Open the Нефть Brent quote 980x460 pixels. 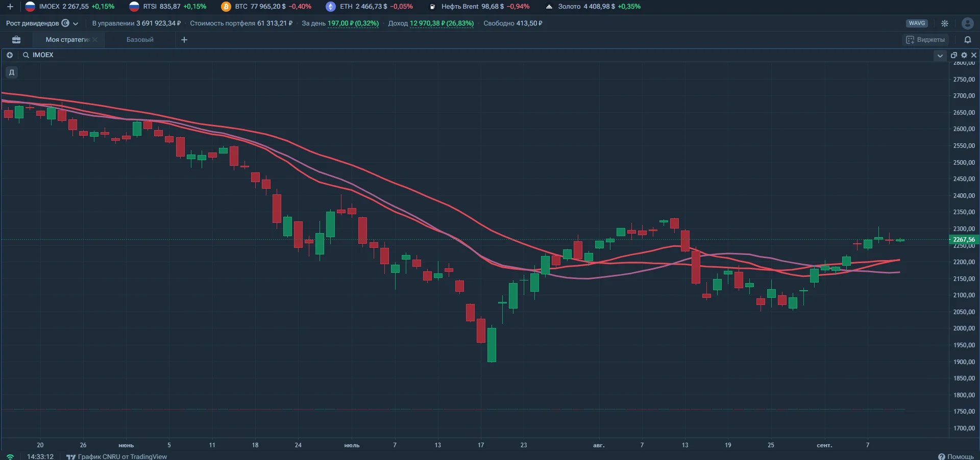479,7
